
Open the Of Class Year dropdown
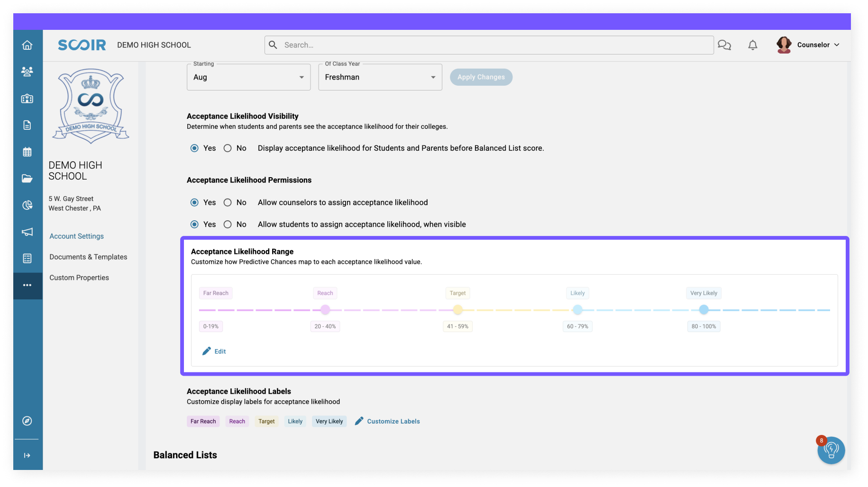(x=380, y=77)
